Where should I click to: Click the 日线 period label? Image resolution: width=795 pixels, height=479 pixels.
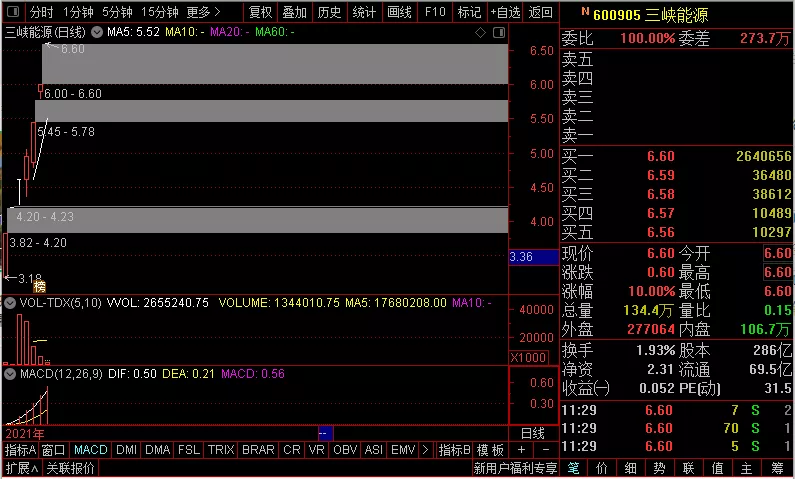(533, 433)
